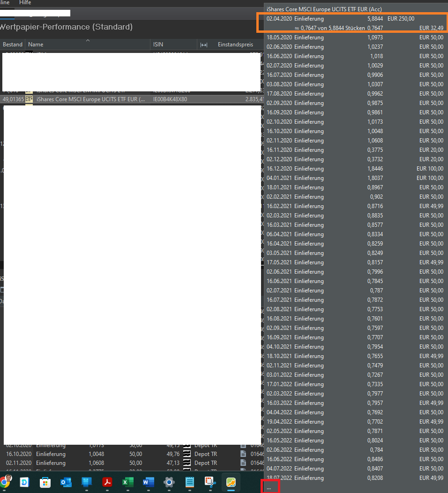Click the column-width arrows icon beside ISIN header
448x493 pixels.
tap(204, 45)
